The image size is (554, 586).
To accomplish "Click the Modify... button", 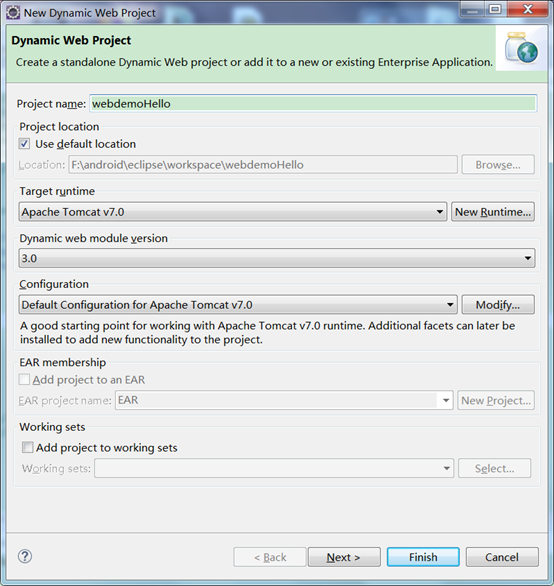I will [498, 305].
